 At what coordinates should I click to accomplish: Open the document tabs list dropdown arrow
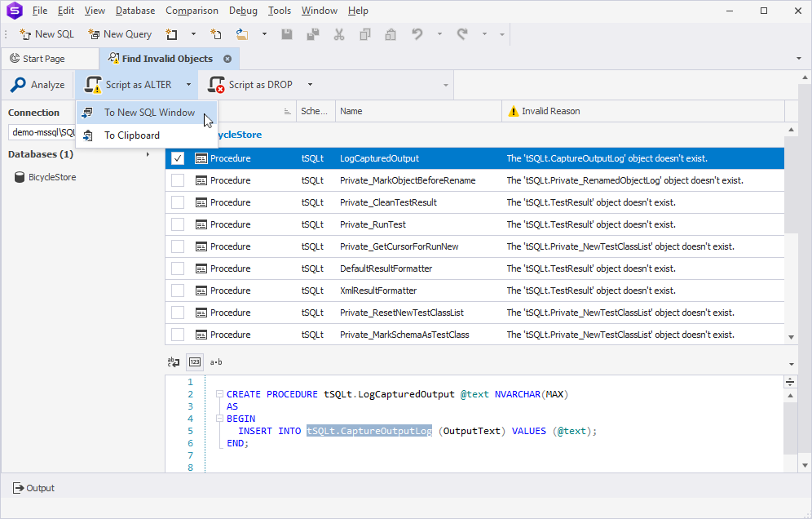798,59
